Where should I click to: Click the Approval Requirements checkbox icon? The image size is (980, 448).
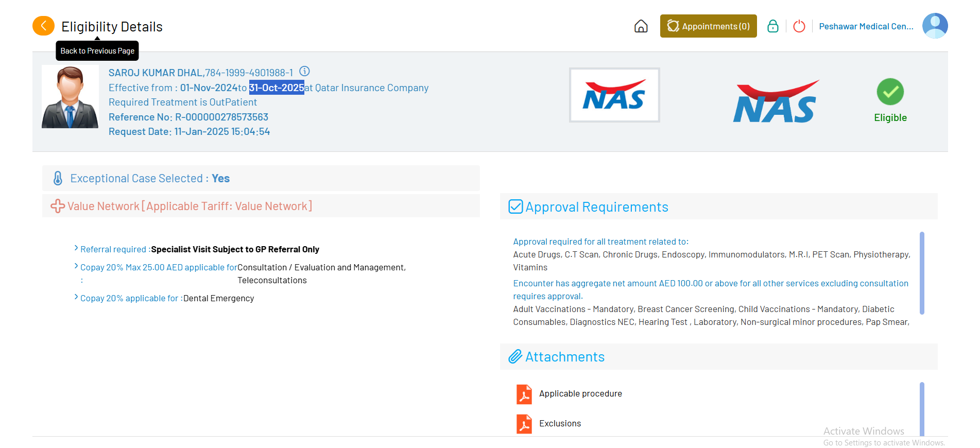(515, 206)
